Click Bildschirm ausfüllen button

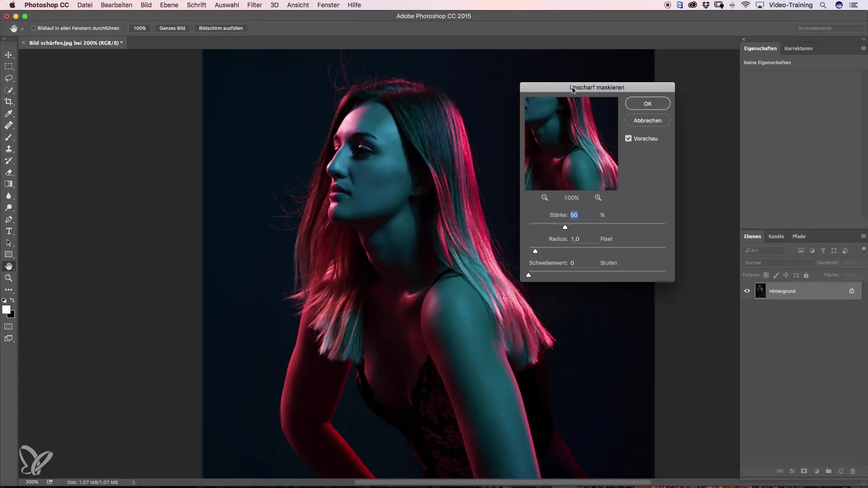(x=221, y=28)
